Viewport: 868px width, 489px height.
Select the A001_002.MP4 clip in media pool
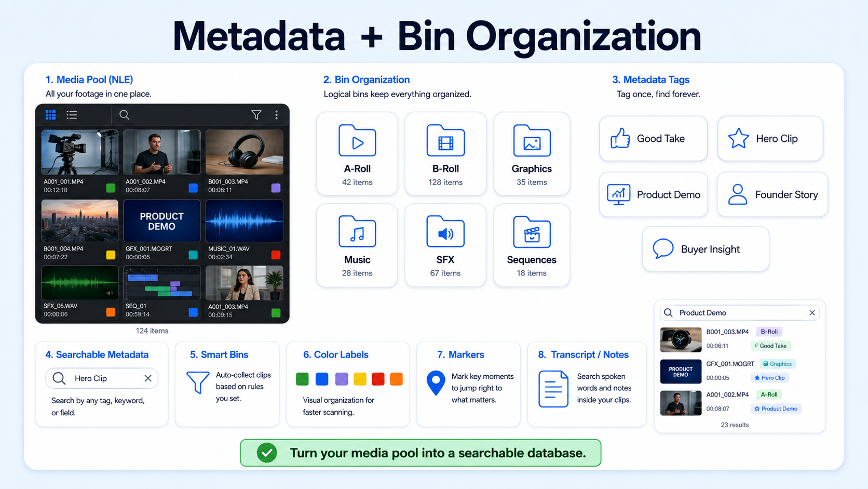pyautogui.click(x=162, y=152)
